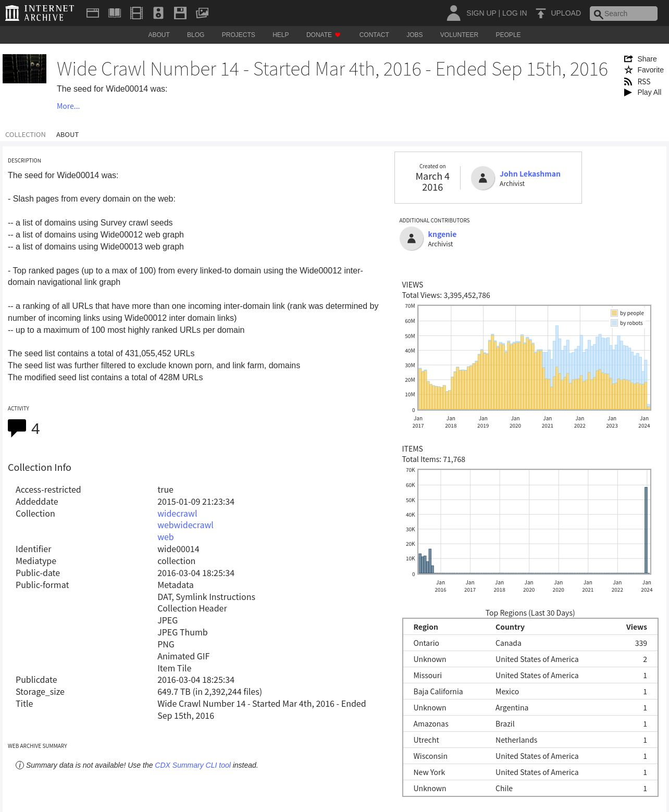This screenshot has height=812, width=669.
Task: Open the JOBS menu item
Action: pyautogui.click(x=415, y=35)
